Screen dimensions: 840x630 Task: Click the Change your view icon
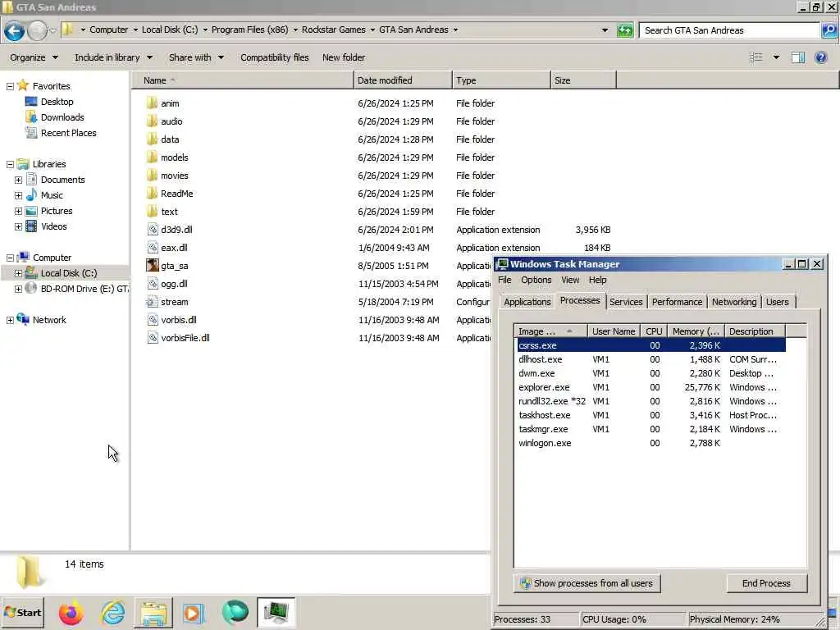pyautogui.click(x=756, y=57)
